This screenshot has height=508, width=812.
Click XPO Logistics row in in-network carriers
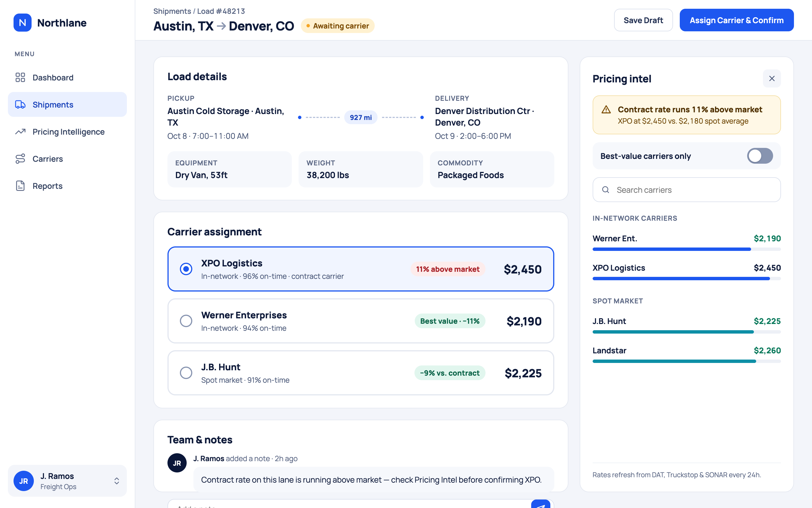[687, 271]
